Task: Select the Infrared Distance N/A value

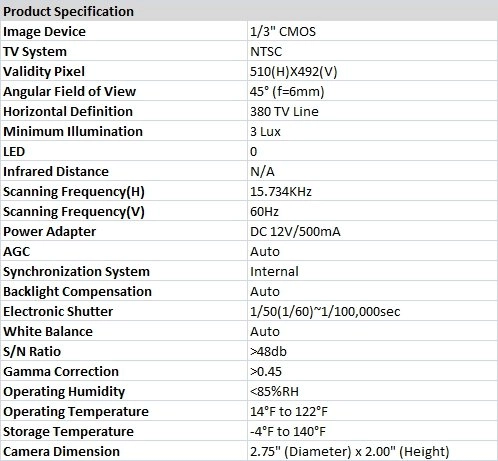Action: (x=262, y=172)
